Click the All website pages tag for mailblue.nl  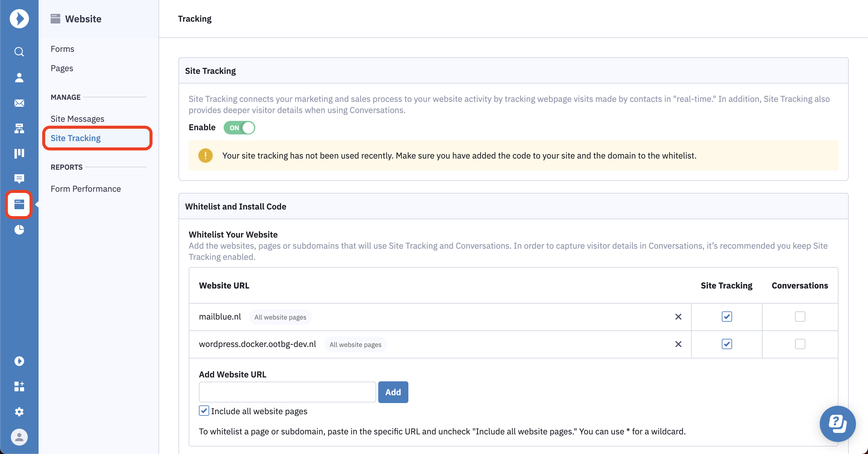[x=280, y=317]
